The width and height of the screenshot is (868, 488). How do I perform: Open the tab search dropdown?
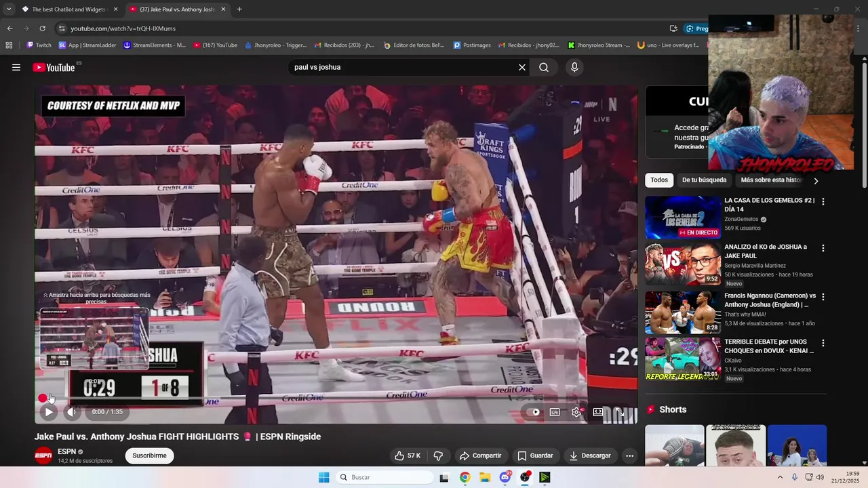[x=9, y=9]
